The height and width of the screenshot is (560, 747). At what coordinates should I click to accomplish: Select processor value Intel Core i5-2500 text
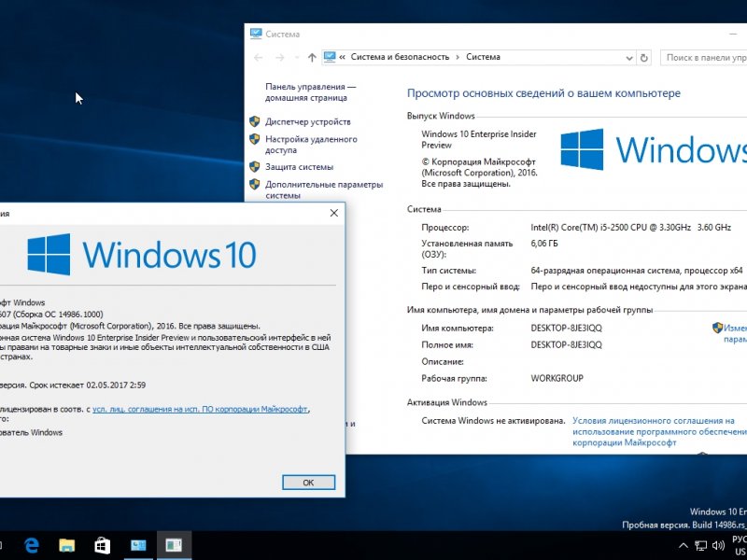(x=631, y=228)
